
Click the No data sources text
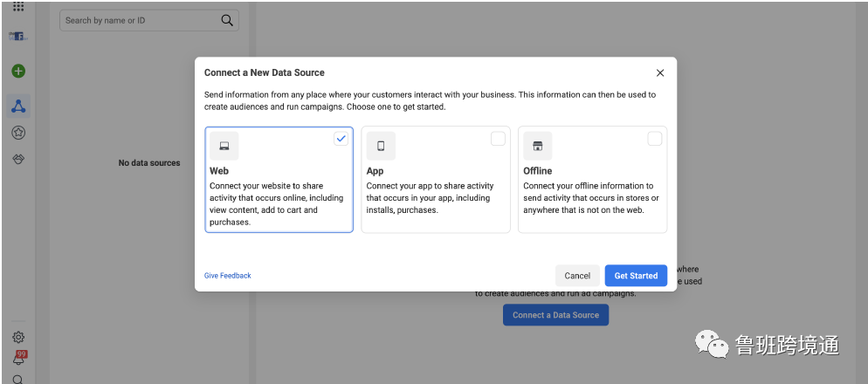click(149, 163)
